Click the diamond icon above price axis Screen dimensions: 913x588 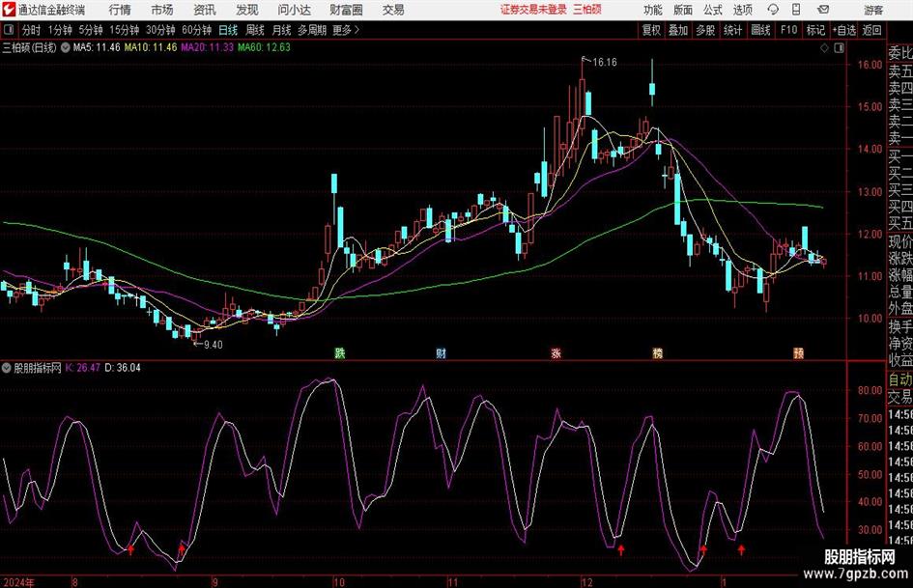coord(824,48)
